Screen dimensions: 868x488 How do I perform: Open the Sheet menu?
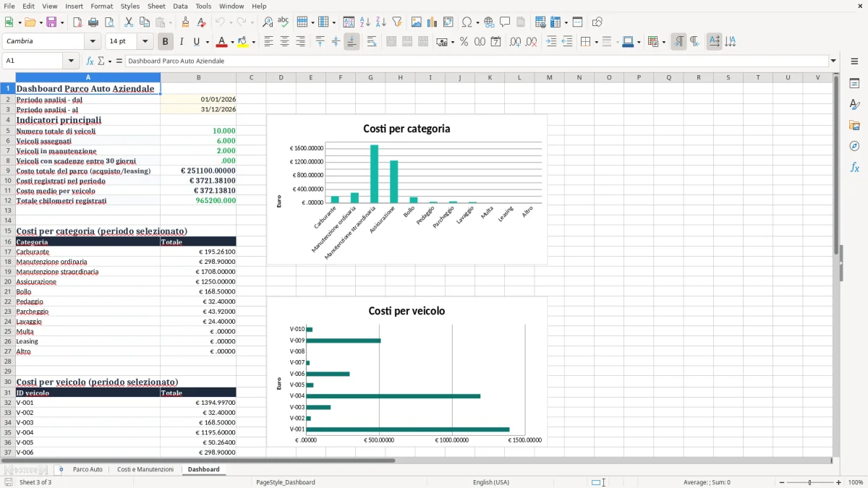(x=156, y=6)
